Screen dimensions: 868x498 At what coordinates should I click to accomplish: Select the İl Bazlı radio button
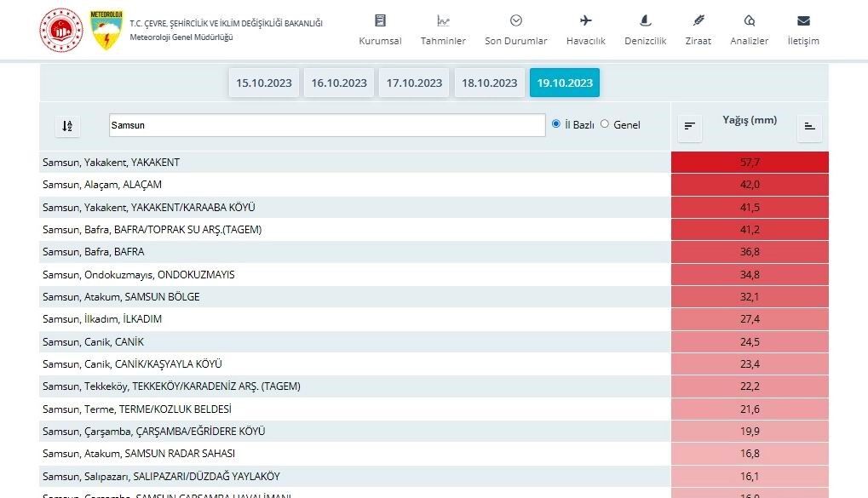(556, 124)
